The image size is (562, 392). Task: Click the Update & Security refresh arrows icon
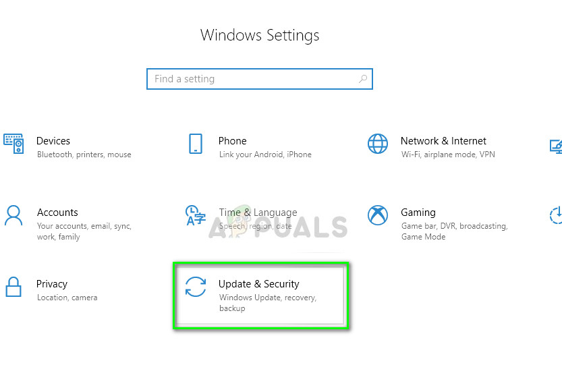coord(196,287)
